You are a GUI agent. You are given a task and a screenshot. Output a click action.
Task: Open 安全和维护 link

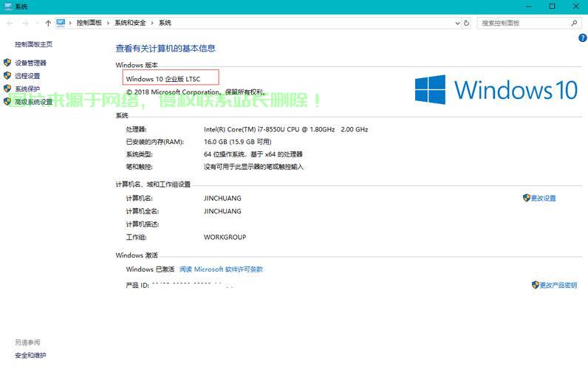pyautogui.click(x=30, y=355)
